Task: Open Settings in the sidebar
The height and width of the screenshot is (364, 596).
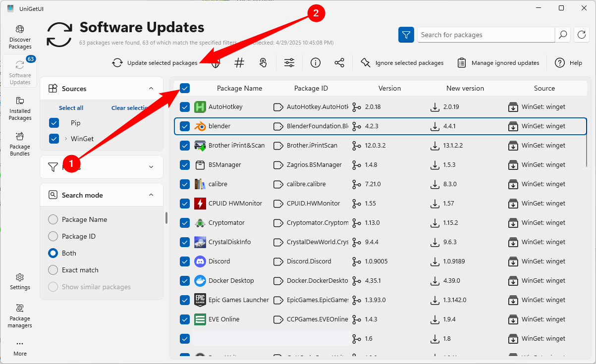Action: point(20,281)
